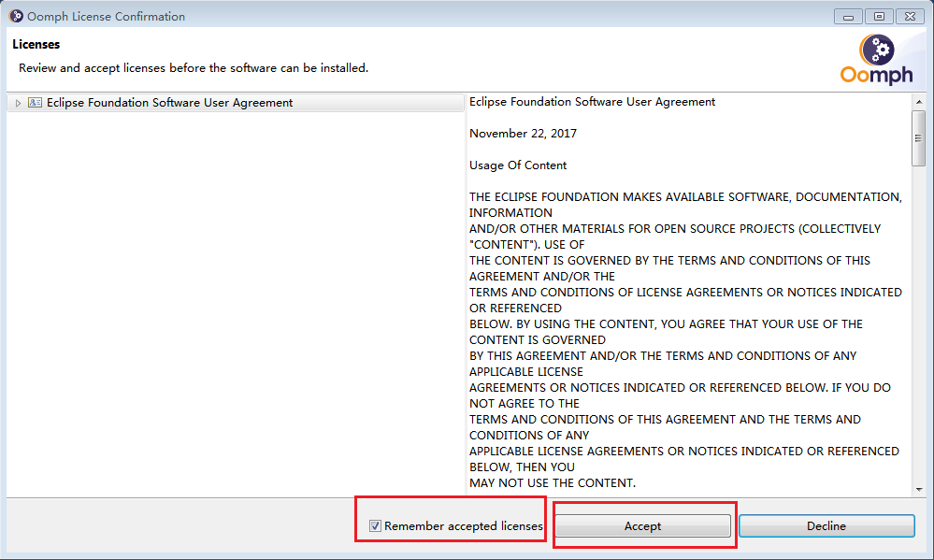Click the 'Licenses' page heading
The height and width of the screenshot is (560, 934).
pos(36,45)
